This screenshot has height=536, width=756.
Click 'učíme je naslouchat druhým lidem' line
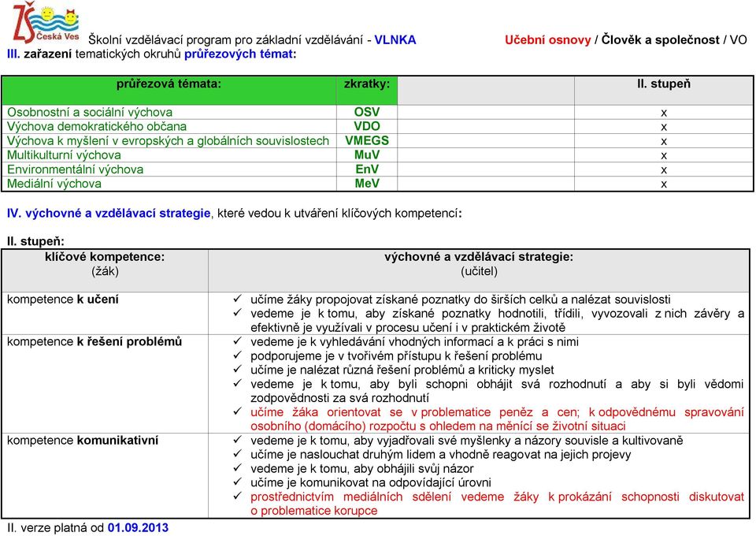(x=441, y=455)
